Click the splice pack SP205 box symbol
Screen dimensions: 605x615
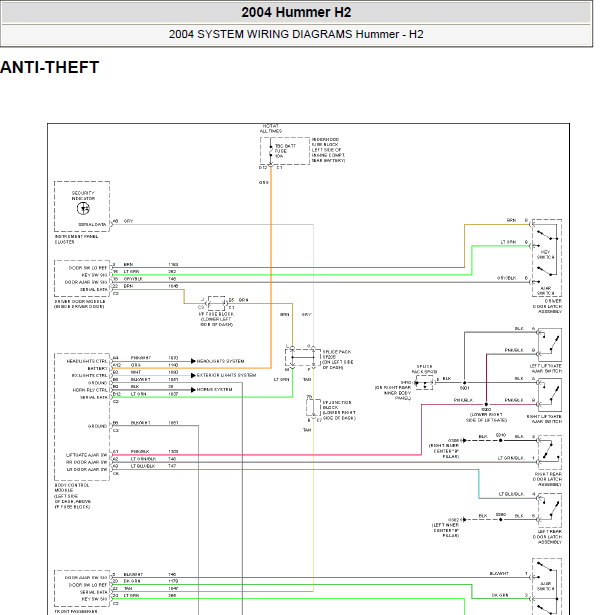tap(303, 357)
